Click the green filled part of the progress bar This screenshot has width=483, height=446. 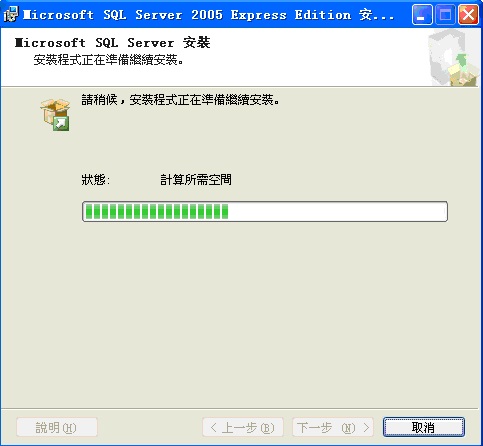point(156,211)
